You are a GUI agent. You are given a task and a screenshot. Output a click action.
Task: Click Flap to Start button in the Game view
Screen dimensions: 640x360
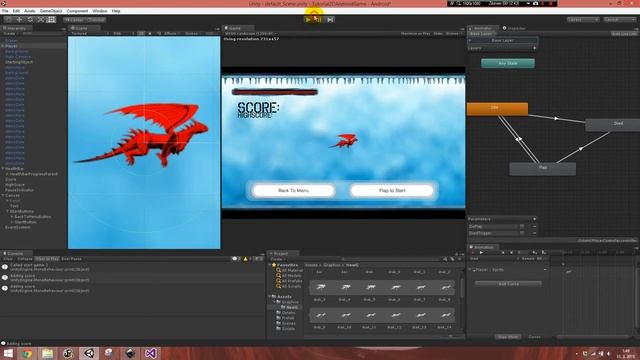pos(392,191)
